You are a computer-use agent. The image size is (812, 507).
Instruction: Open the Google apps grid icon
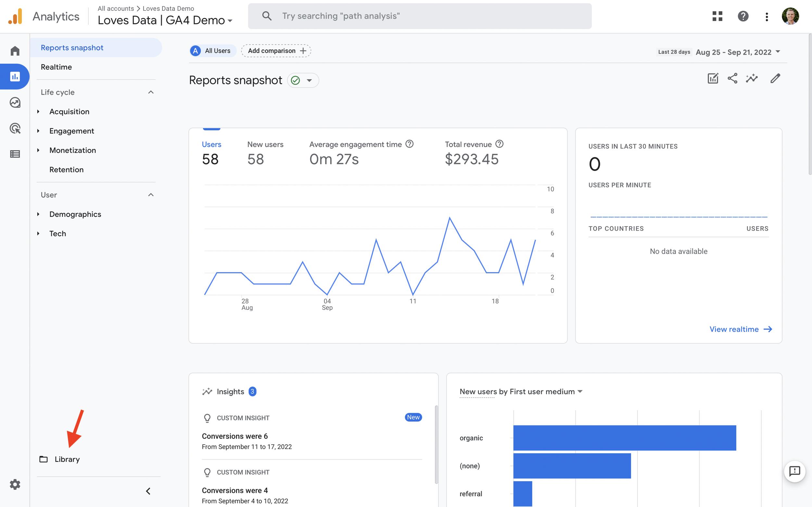click(x=717, y=16)
